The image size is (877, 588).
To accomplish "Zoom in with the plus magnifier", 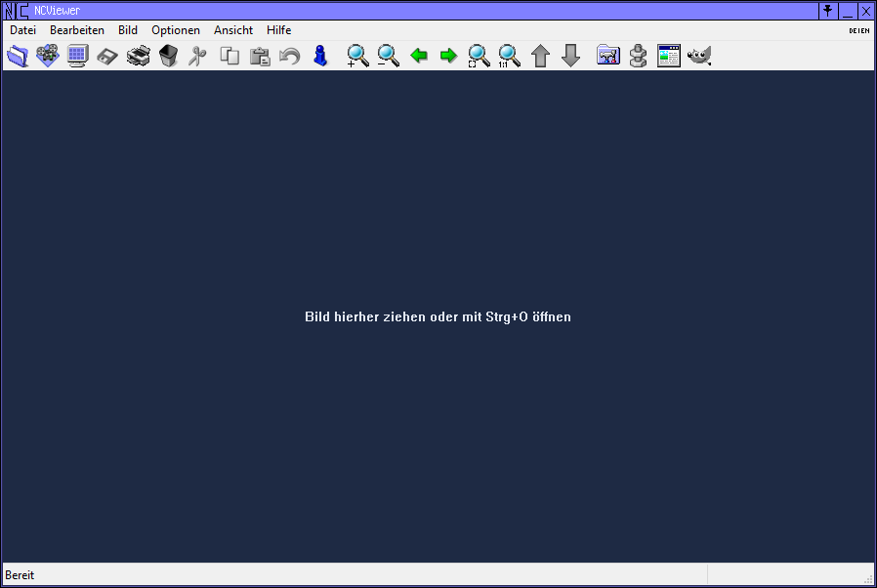I will pyautogui.click(x=357, y=56).
